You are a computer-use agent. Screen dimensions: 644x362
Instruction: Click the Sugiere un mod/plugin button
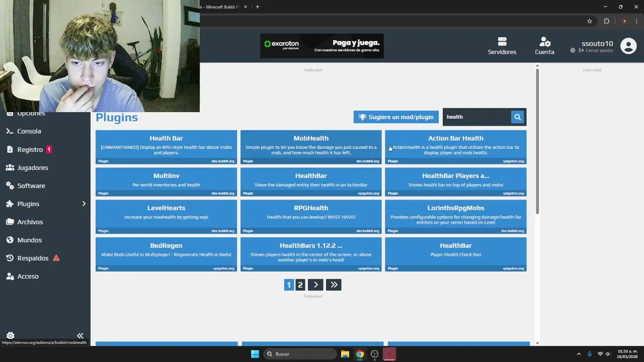point(396,117)
